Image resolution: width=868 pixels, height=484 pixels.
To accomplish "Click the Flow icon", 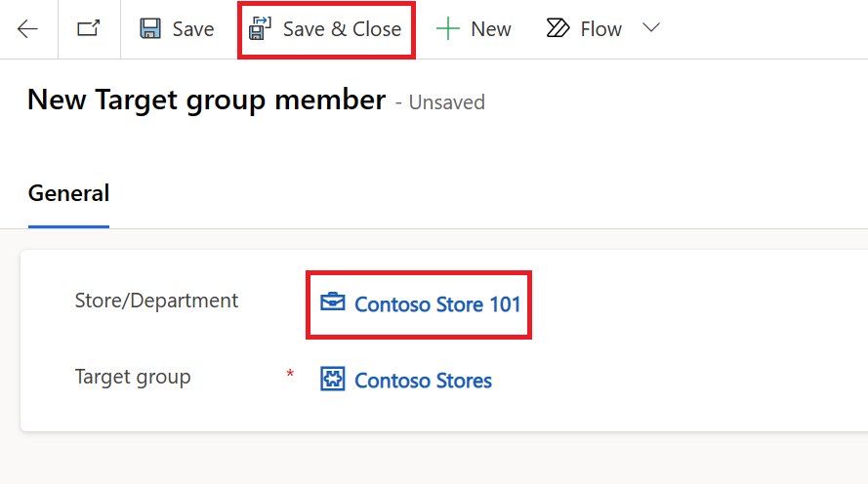I will pyautogui.click(x=558, y=28).
